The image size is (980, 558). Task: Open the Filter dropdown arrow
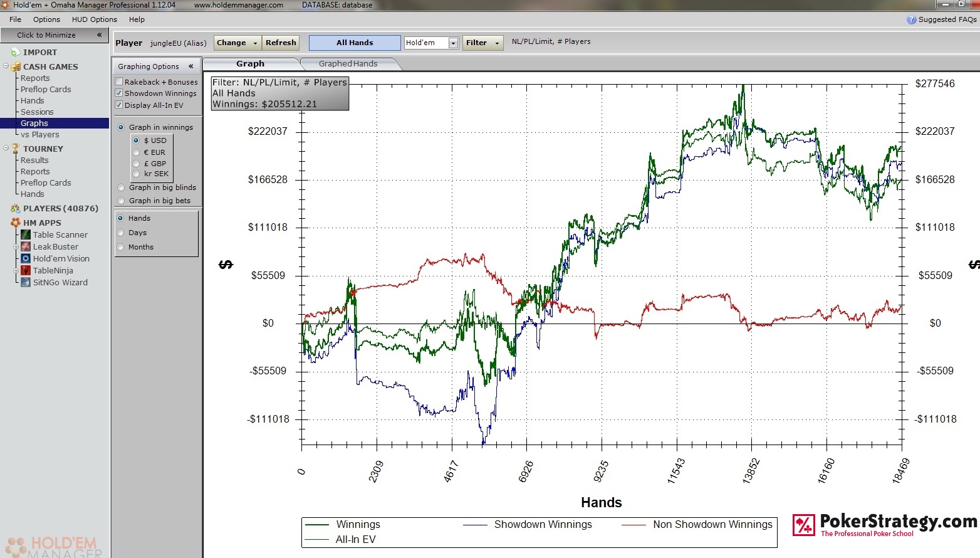497,43
